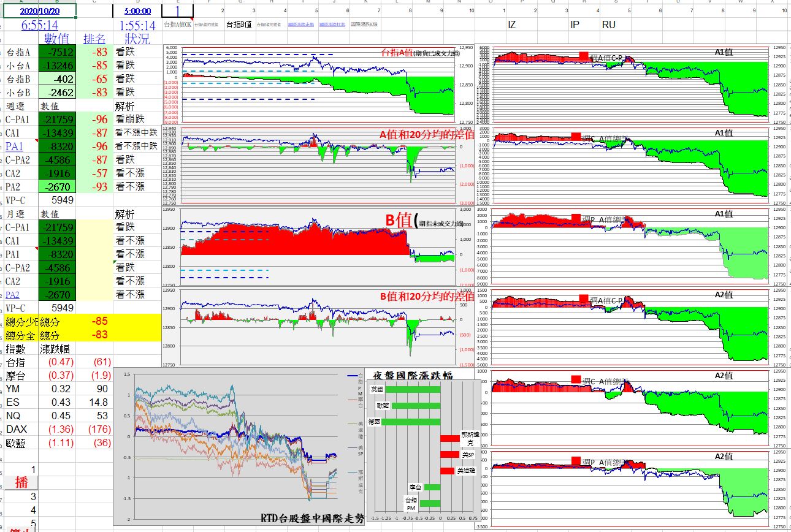Select the 小台B value -2462
The image size is (791, 532).
pyautogui.click(x=57, y=93)
